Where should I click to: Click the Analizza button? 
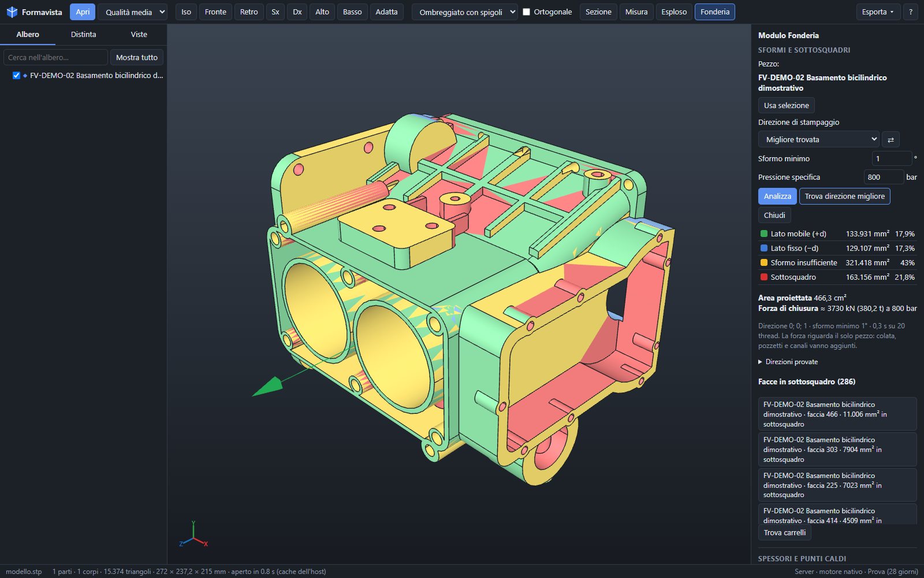click(x=777, y=196)
